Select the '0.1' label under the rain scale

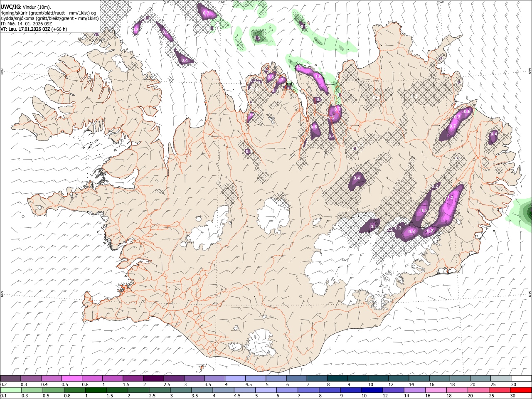[3, 396]
